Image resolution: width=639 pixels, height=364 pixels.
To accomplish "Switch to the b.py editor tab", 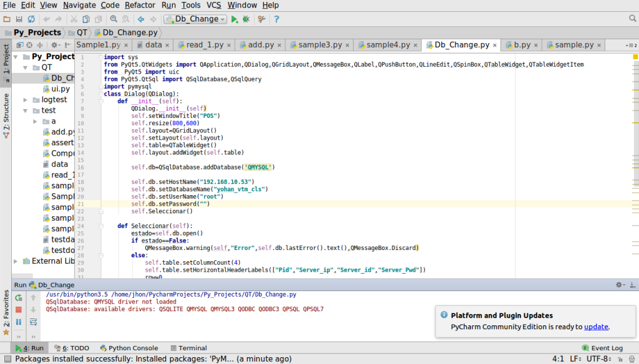I will tap(522, 45).
